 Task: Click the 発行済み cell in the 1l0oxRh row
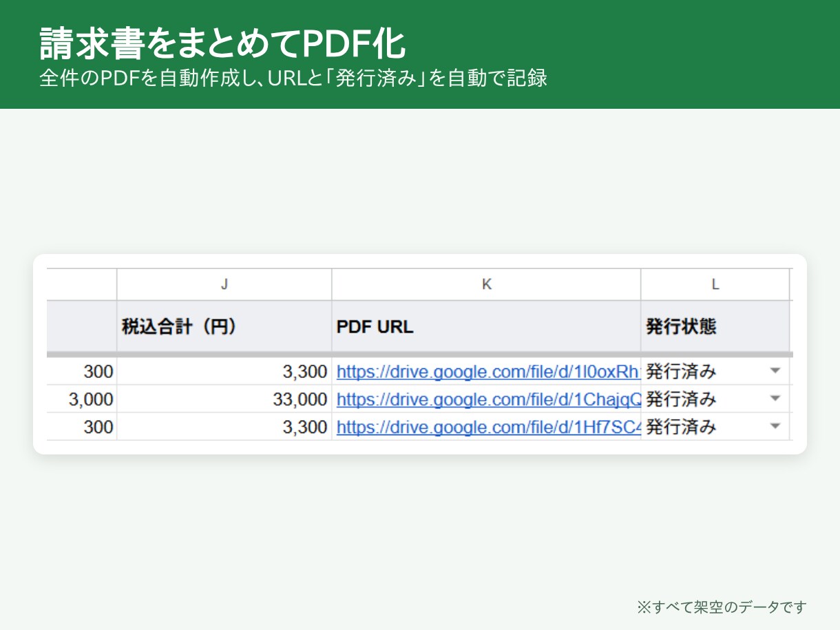(715, 372)
